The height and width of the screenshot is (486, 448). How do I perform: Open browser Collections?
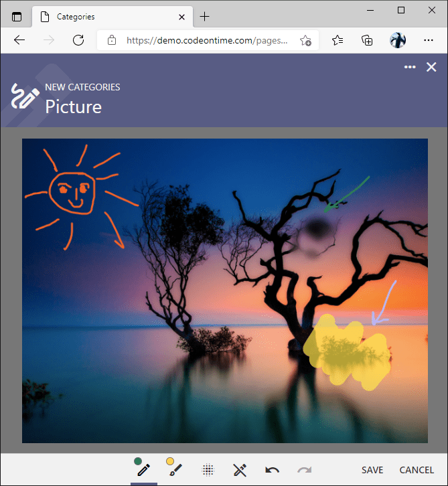(x=367, y=40)
